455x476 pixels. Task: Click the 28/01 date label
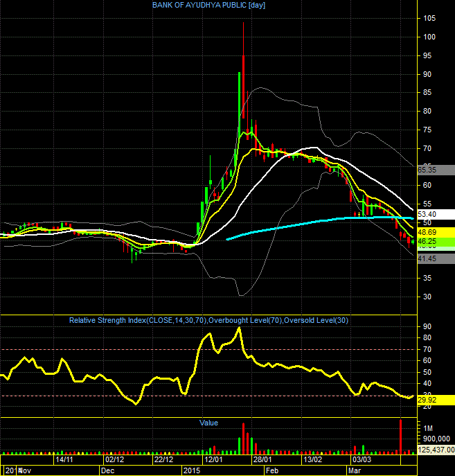pyautogui.click(x=262, y=459)
